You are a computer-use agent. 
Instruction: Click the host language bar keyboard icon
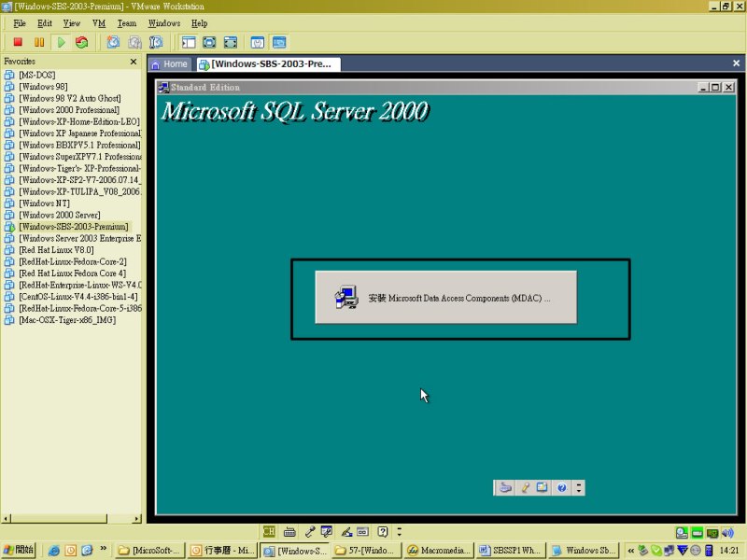pyautogui.click(x=289, y=531)
